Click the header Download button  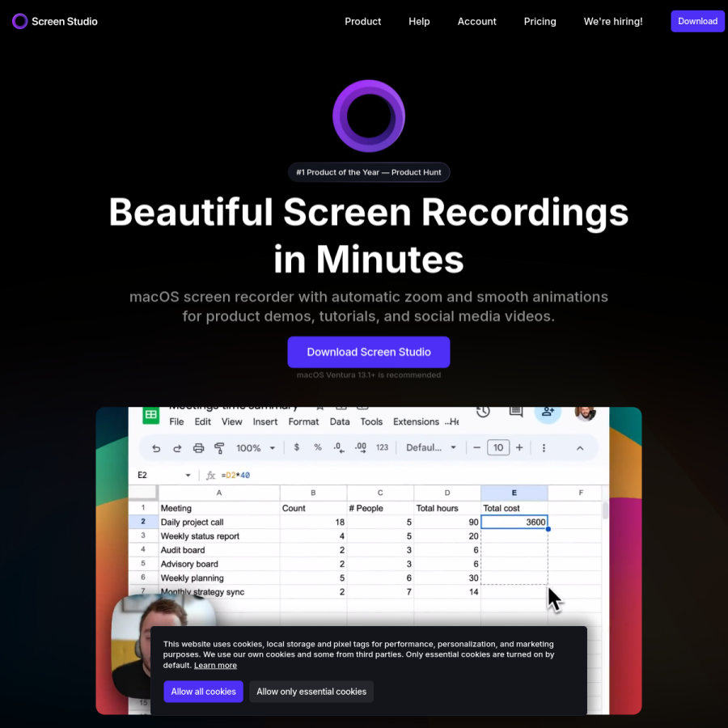point(697,21)
